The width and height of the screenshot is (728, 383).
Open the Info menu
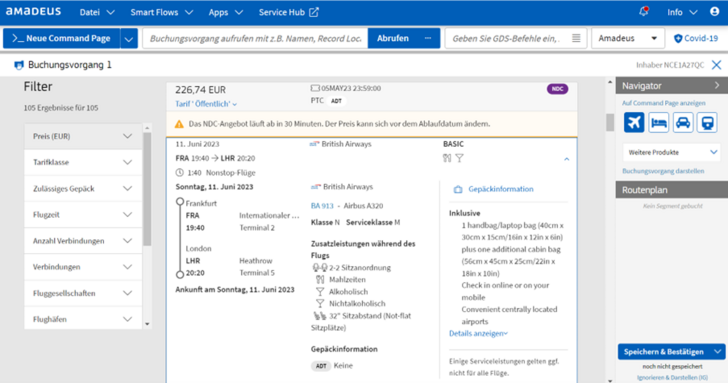click(x=682, y=13)
